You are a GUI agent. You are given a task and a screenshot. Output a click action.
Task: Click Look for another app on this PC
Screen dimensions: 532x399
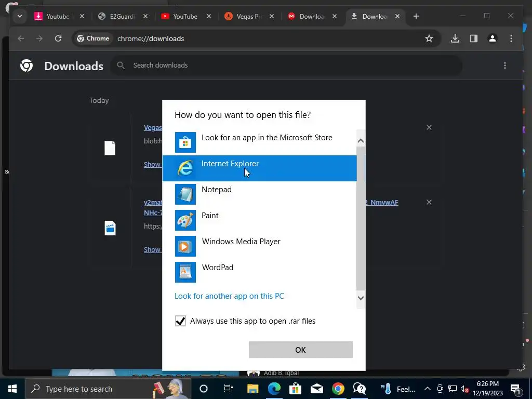click(229, 296)
